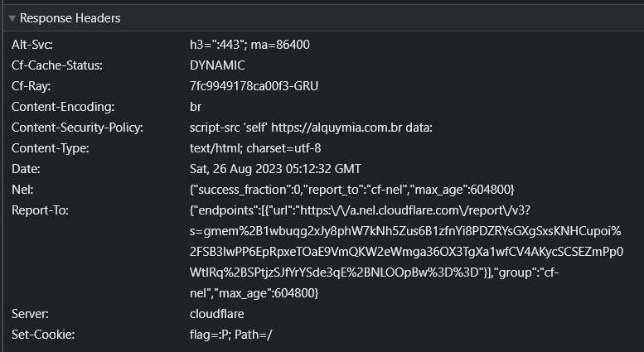Screen dimensions: 644x352
Task: Click the h3 ma=86400 value
Action: pyautogui.click(x=249, y=45)
